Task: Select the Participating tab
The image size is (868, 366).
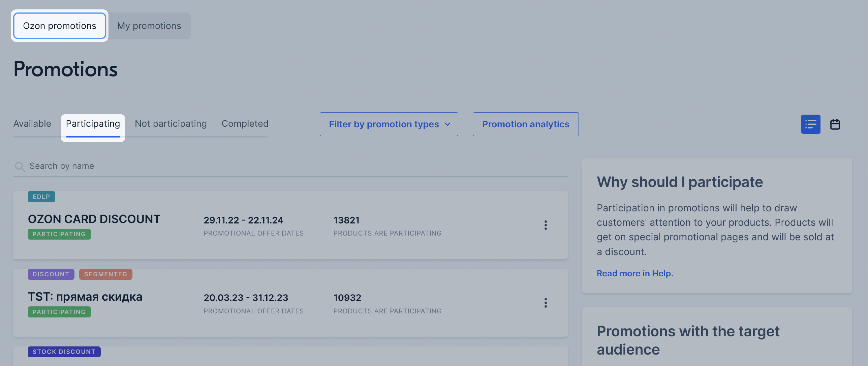Action: tap(93, 124)
